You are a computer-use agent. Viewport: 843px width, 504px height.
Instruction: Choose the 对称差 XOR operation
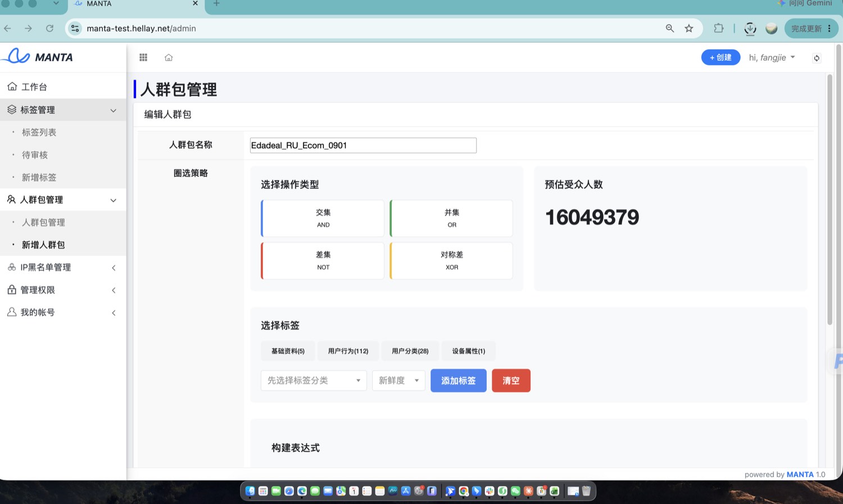pos(451,261)
